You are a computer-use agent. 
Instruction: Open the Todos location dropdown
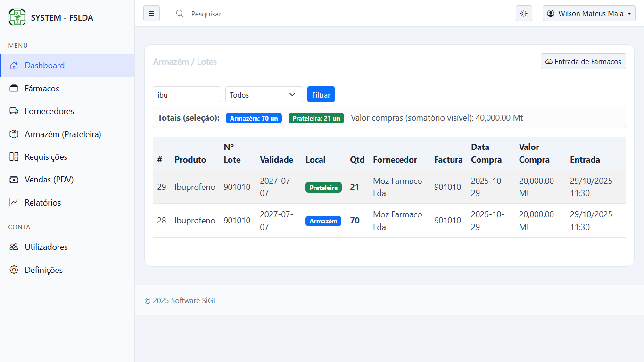point(264,95)
